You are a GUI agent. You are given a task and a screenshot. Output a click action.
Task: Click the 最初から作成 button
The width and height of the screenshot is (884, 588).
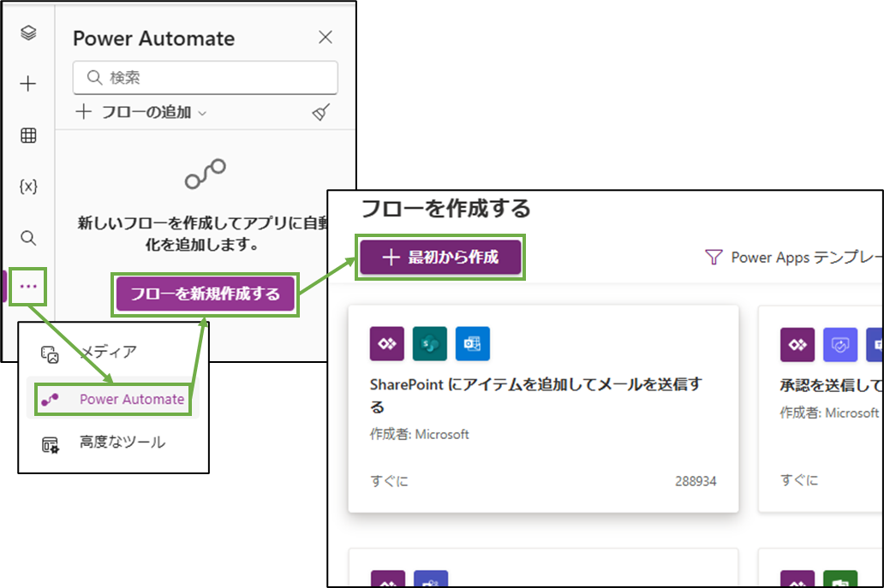(x=440, y=258)
